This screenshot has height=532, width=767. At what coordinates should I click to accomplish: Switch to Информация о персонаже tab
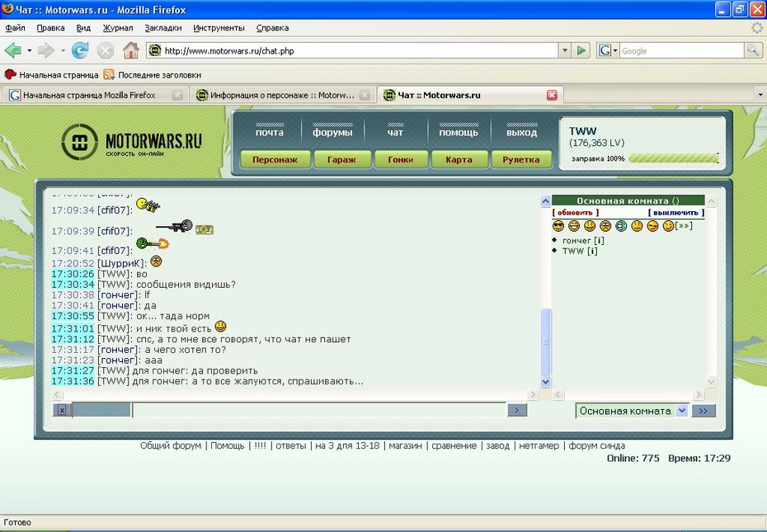tap(282, 95)
